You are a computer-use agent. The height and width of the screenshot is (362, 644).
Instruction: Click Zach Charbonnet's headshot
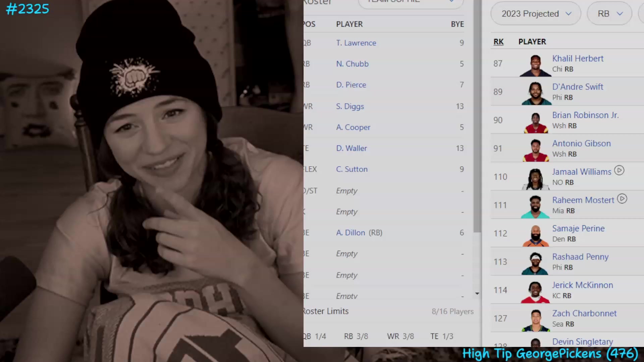coord(535,320)
